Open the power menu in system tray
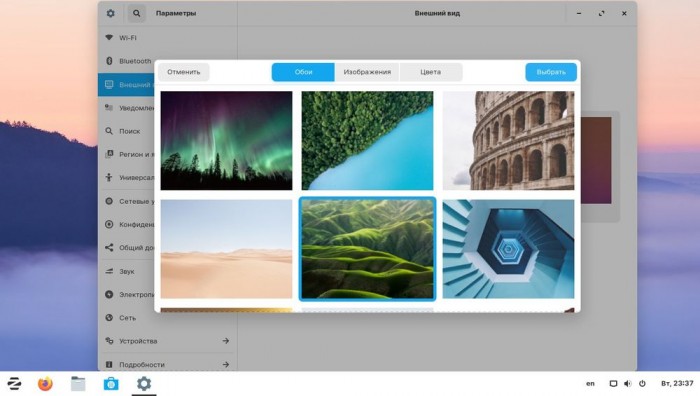Viewport: 700px width, 396px height. [642, 383]
